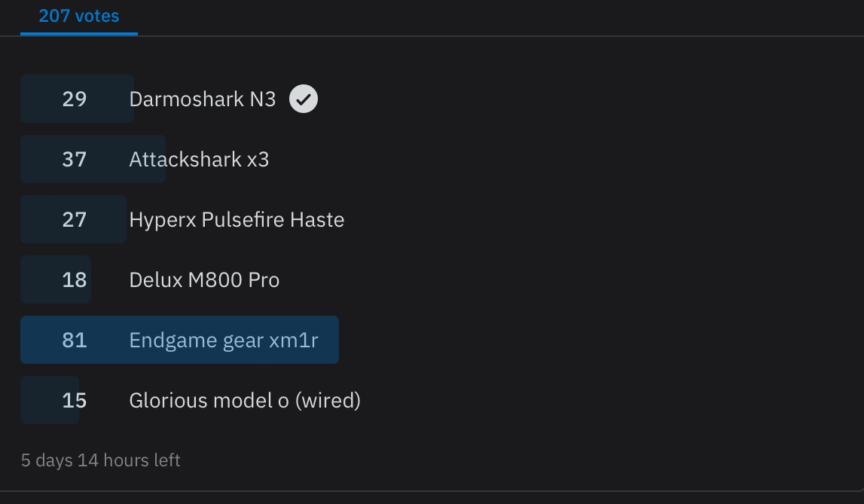The height and width of the screenshot is (504, 864).
Task: Click the checkmark icon beside Darmoshark N3
Action: pos(304,99)
